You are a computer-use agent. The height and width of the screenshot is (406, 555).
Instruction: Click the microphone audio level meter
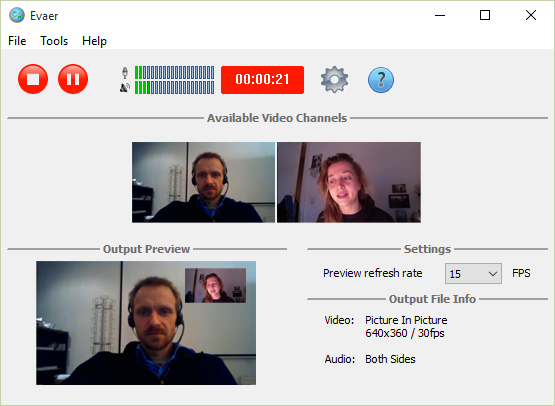pyautogui.click(x=174, y=72)
